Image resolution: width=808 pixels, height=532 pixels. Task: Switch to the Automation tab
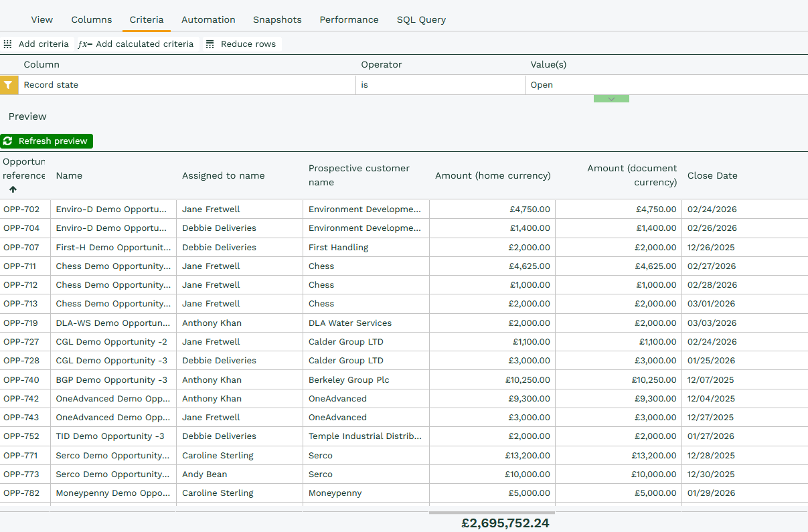tap(208, 20)
